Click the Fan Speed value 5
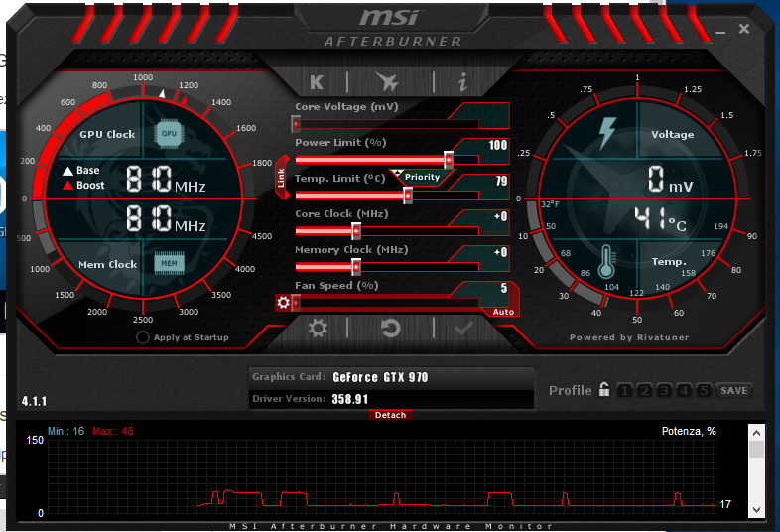 (504, 288)
